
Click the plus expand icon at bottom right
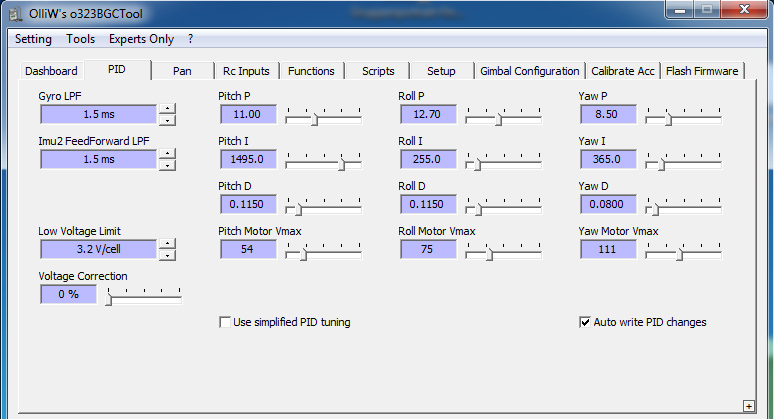[x=749, y=406]
